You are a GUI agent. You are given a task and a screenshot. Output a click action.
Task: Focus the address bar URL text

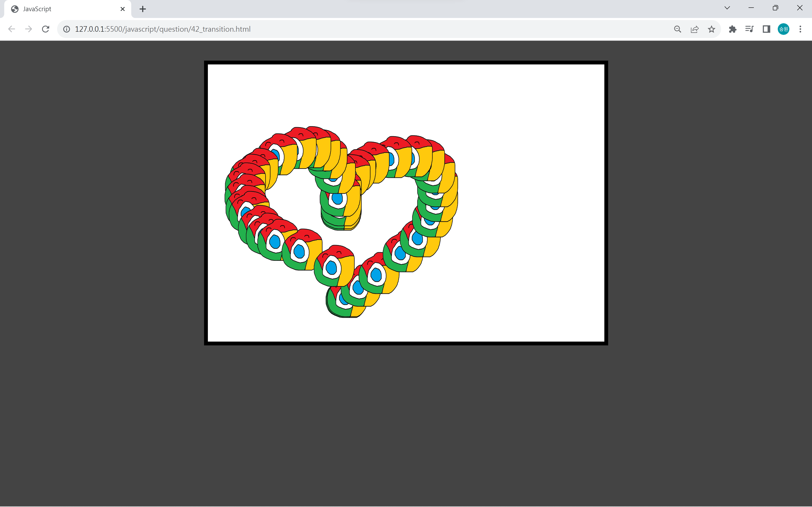click(x=163, y=29)
